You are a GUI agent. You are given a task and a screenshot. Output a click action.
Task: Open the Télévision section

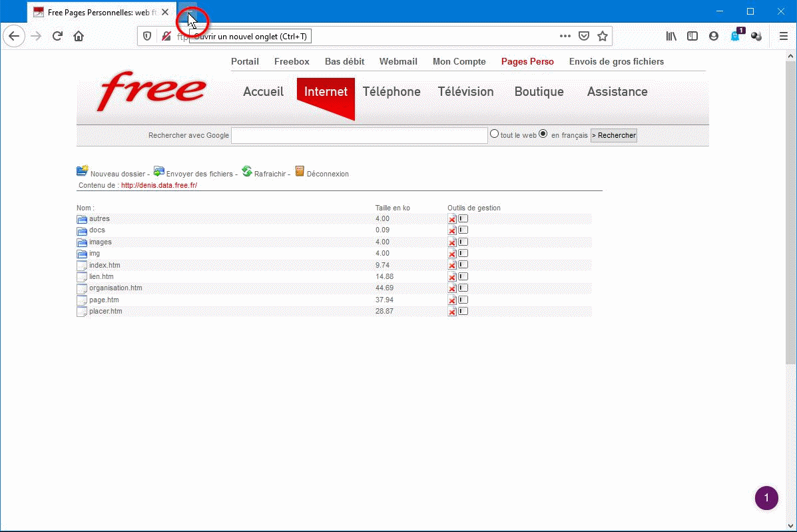point(465,91)
